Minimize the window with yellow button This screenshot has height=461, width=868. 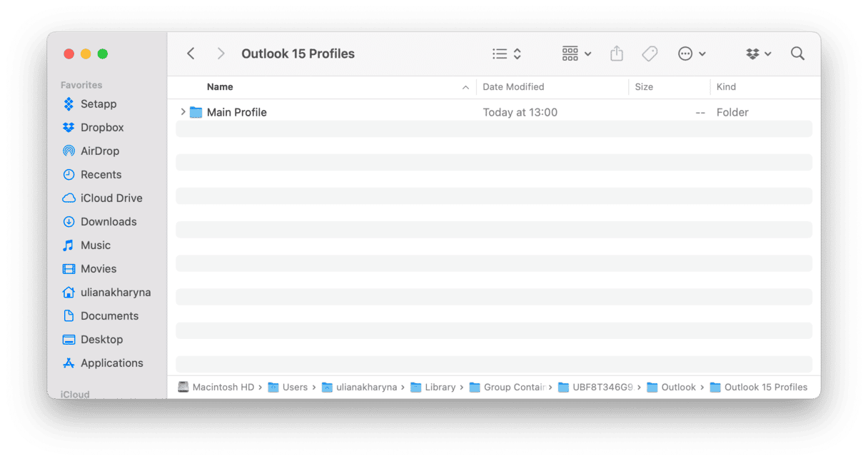86,54
